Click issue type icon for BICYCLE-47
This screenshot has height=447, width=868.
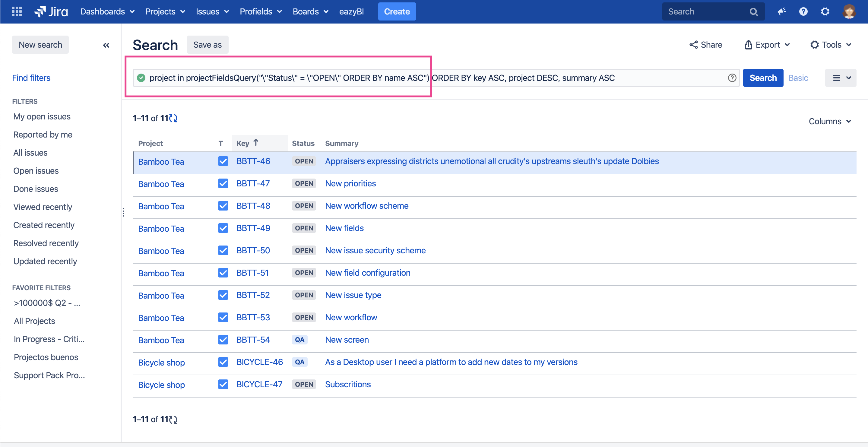223,384
